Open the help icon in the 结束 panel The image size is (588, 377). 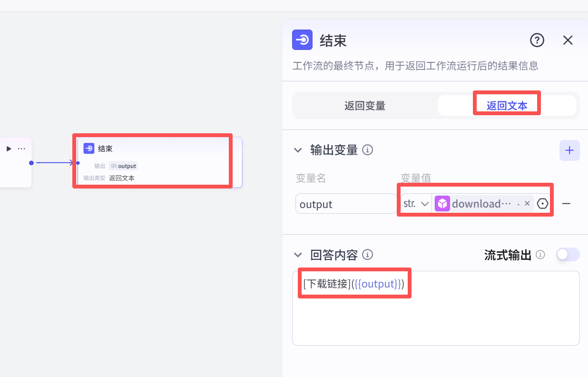point(537,40)
